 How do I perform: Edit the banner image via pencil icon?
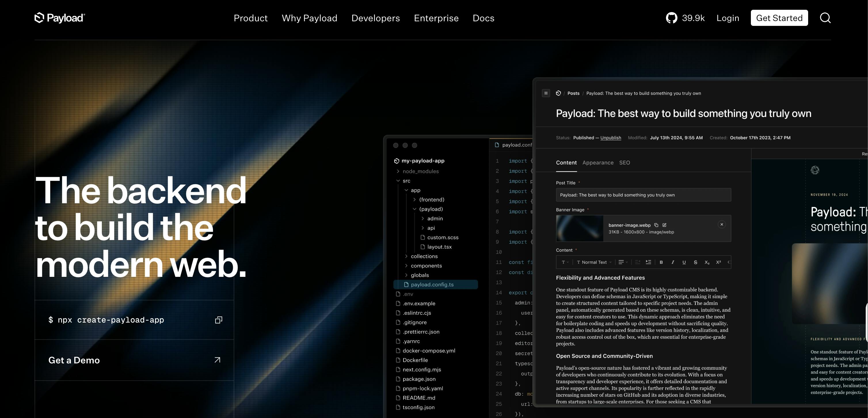click(x=665, y=225)
